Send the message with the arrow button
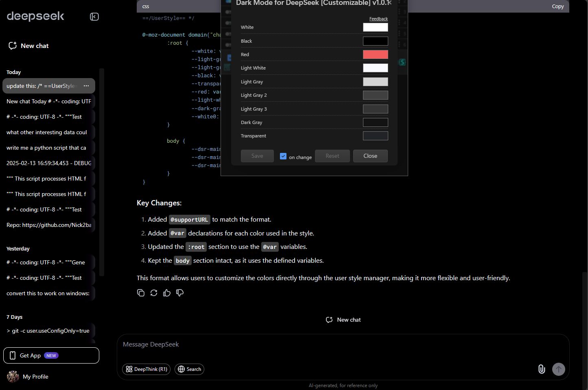This screenshot has width=588, height=390. point(559,369)
